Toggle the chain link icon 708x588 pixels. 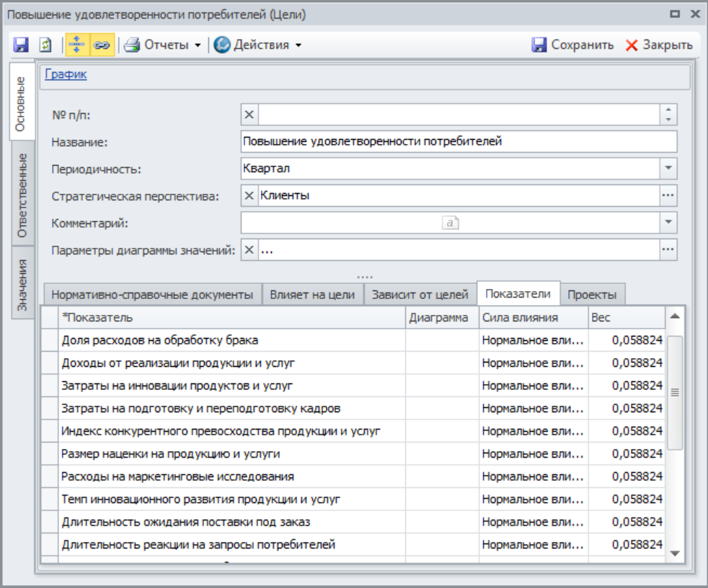101,45
